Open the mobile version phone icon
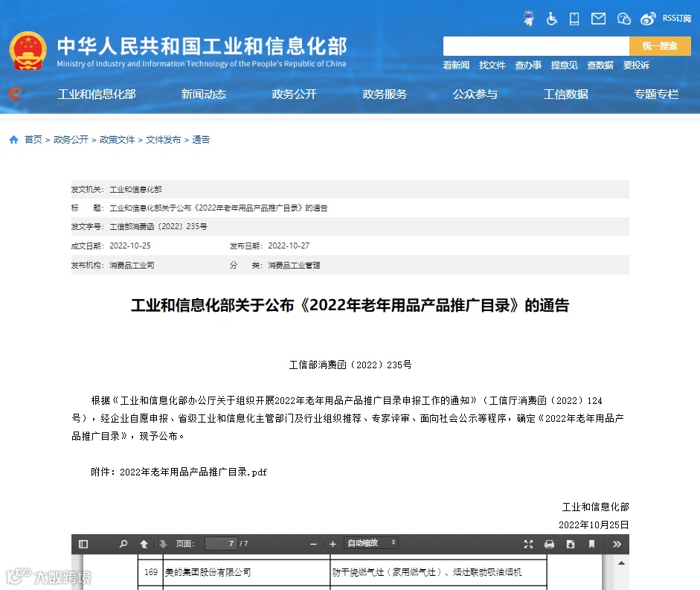The height and width of the screenshot is (590, 700). coord(574,19)
